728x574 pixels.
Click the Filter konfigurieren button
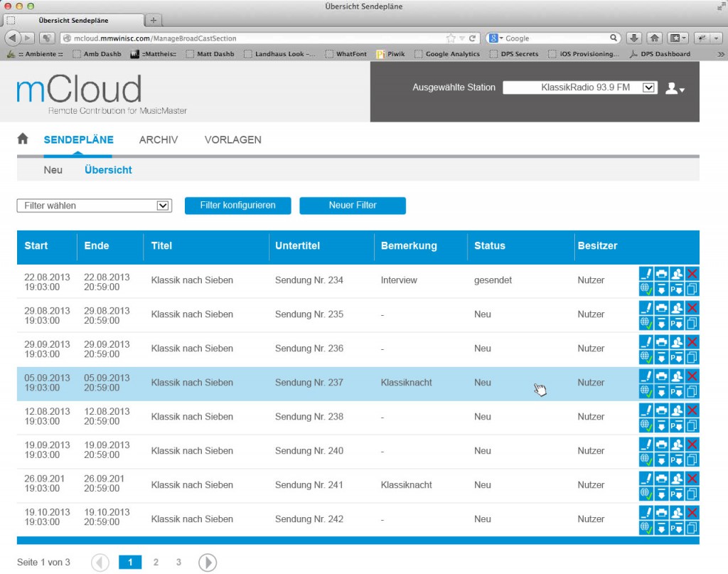point(237,206)
